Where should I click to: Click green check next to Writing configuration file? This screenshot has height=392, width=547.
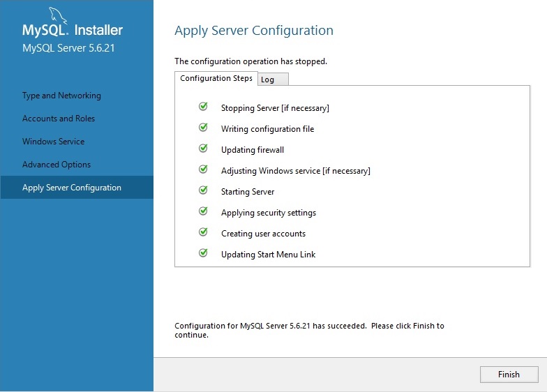[203, 127]
